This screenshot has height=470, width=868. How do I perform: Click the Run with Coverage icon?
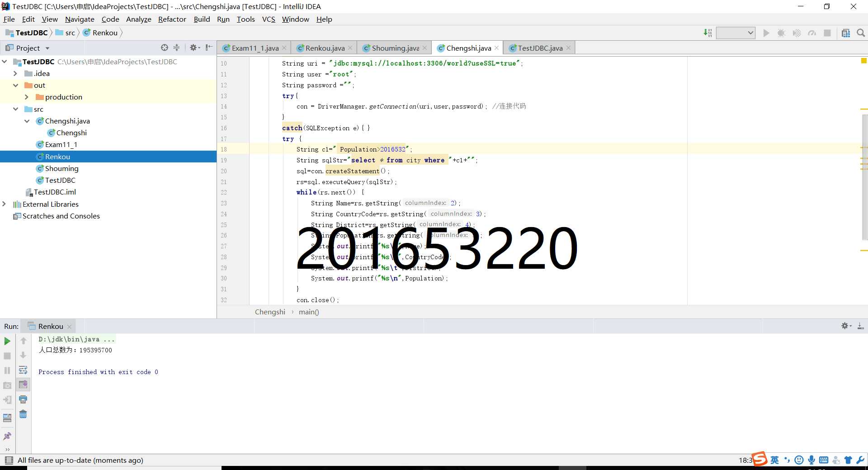(x=797, y=33)
